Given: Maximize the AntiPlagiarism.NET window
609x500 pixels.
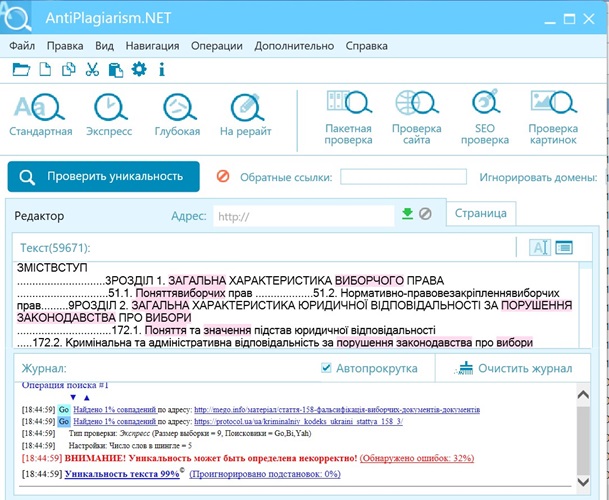Looking at the screenshot, I should [569, 19].
